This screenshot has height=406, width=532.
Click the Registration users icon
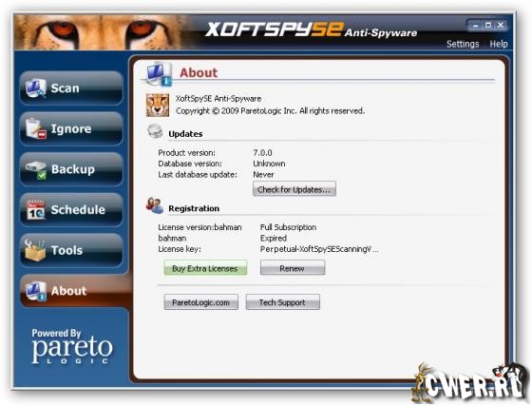pyautogui.click(x=155, y=205)
